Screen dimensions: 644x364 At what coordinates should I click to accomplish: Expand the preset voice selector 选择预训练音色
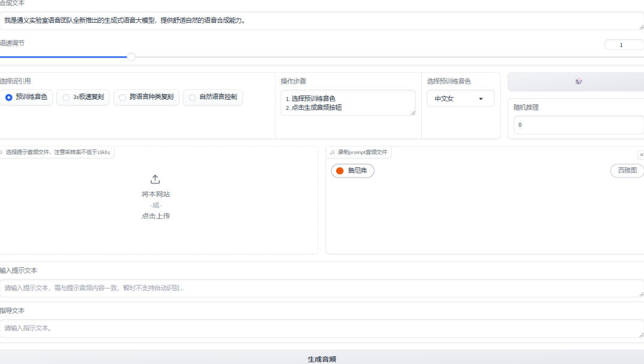460,98
